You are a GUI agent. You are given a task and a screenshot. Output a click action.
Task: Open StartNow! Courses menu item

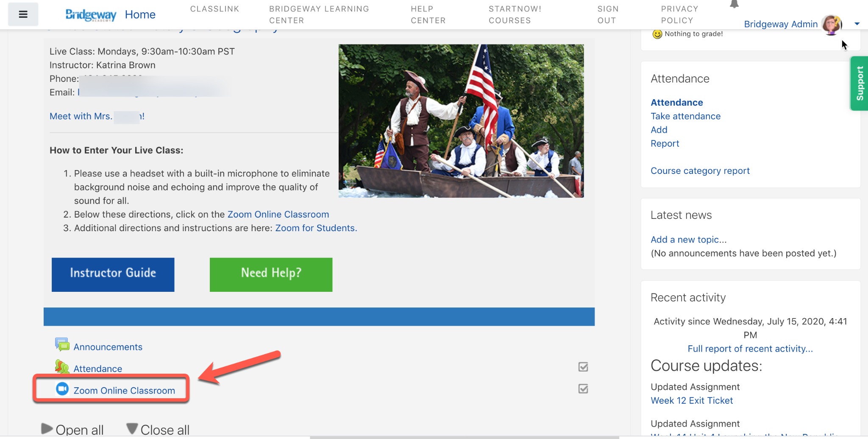point(515,14)
